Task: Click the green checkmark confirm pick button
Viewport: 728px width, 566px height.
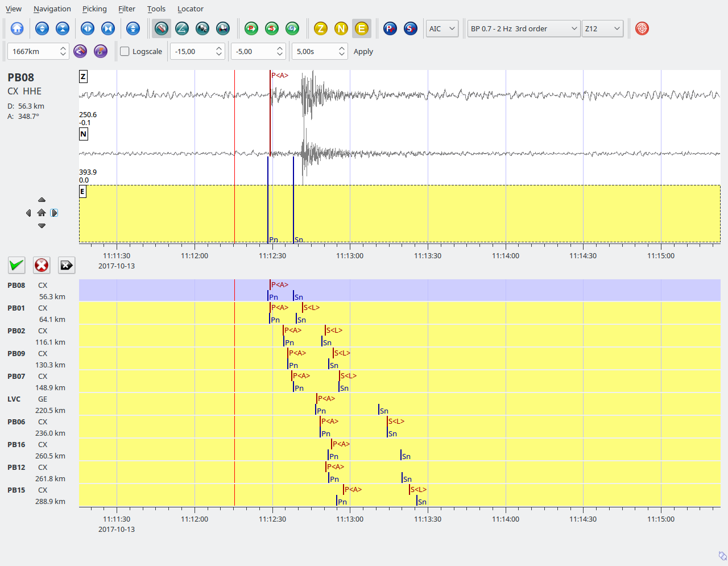Action: pos(16,265)
